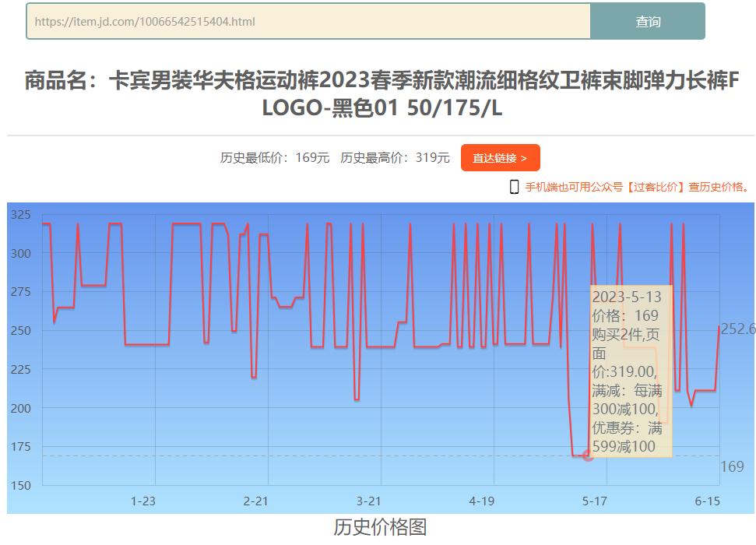Click the 5-17 date label on x-axis
Image resolution: width=756 pixels, height=545 pixels.
[595, 501]
